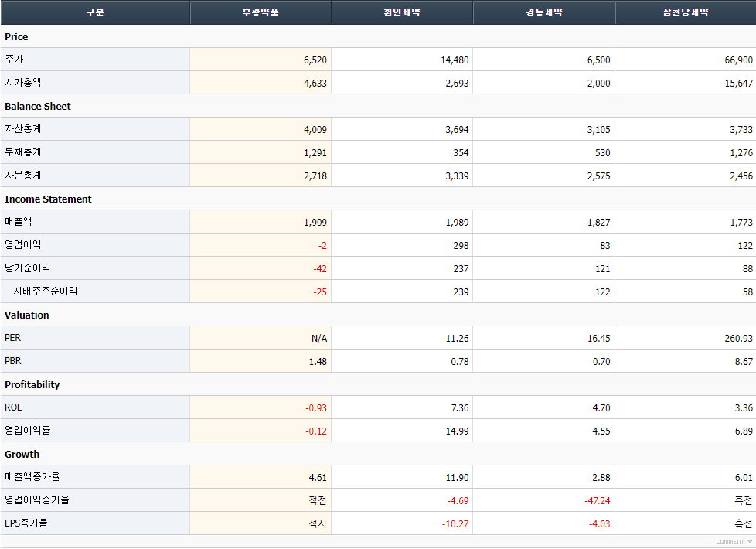Viewport: 756px width, 549px height.
Task: Select the 부광약품 column header
Action: pyautogui.click(x=261, y=12)
